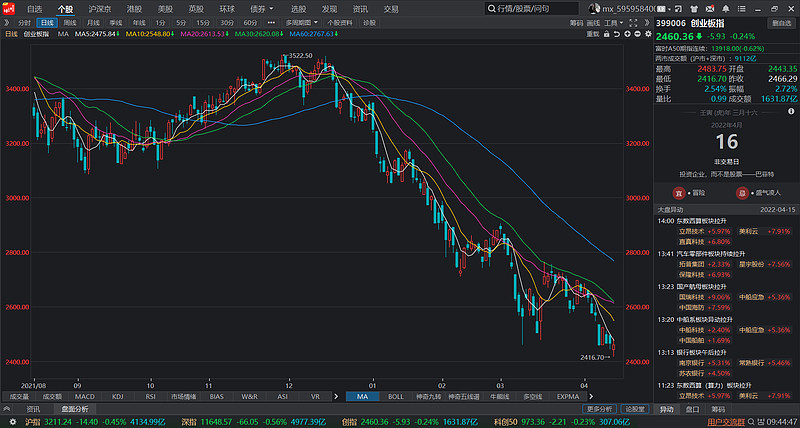Select 30分 minute period
The width and height of the screenshot is (800, 428).
227,23
